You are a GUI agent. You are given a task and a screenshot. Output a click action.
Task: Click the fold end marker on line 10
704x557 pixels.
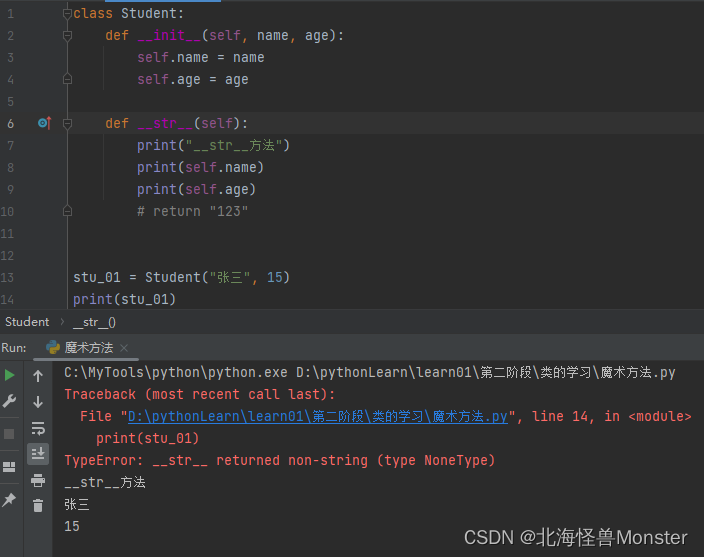[x=67, y=211]
